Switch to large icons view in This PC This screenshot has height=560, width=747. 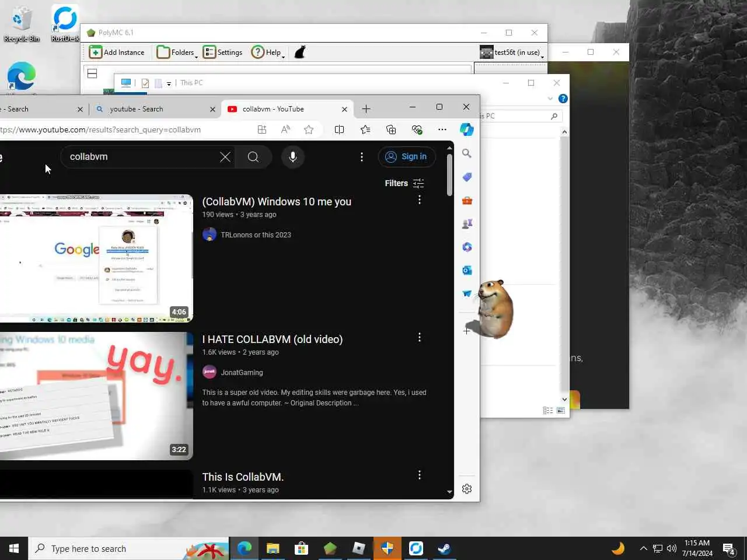(x=561, y=411)
